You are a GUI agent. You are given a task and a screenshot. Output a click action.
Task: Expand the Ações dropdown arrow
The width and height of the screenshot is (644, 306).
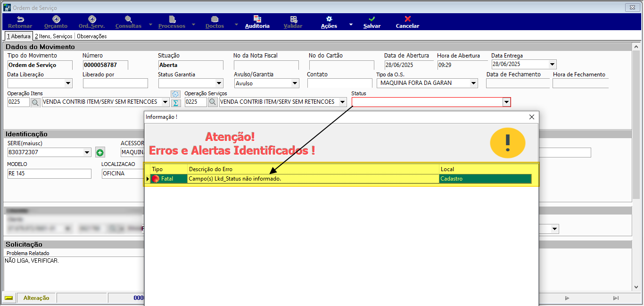coord(350,24)
